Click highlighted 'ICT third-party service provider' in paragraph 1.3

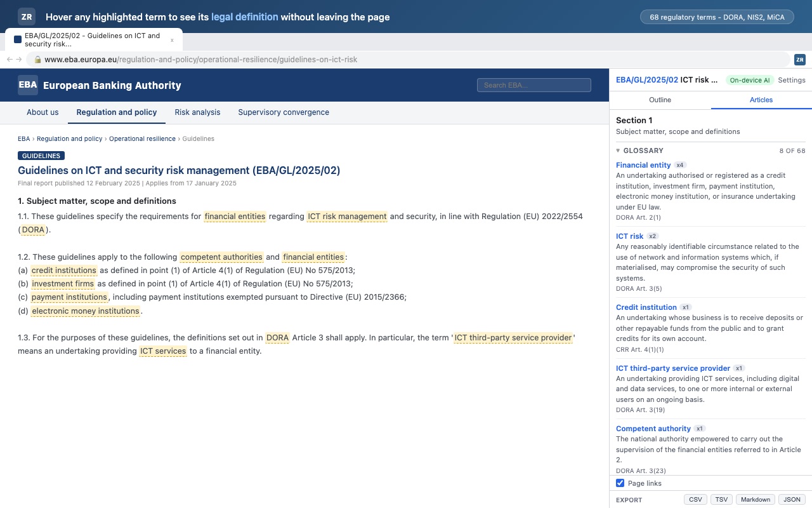(x=513, y=338)
